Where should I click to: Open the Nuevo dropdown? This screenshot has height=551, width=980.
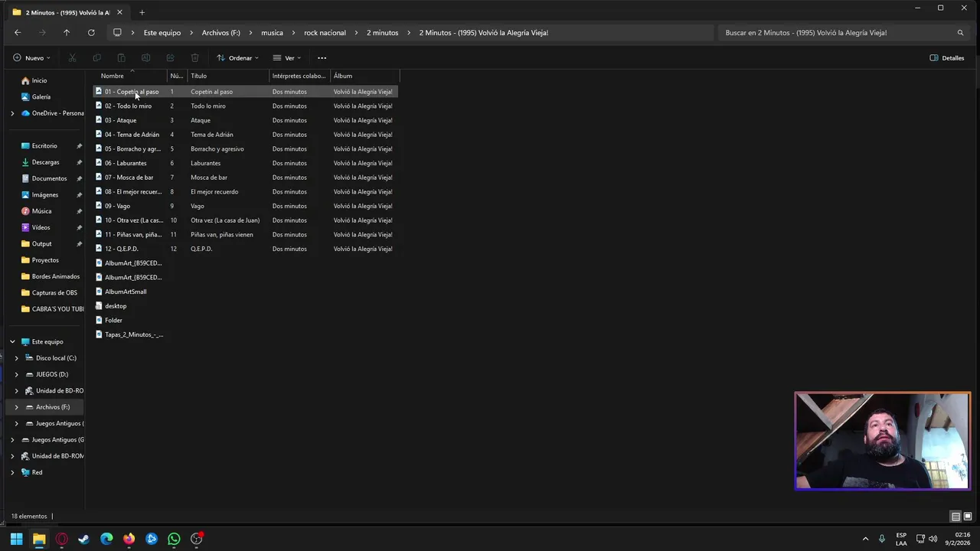[x=31, y=58]
